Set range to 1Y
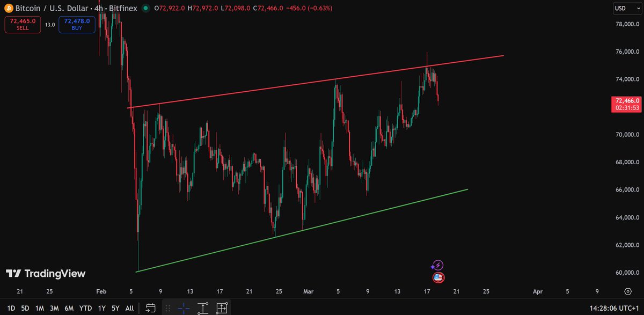This screenshot has width=644, height=315. 101,308
